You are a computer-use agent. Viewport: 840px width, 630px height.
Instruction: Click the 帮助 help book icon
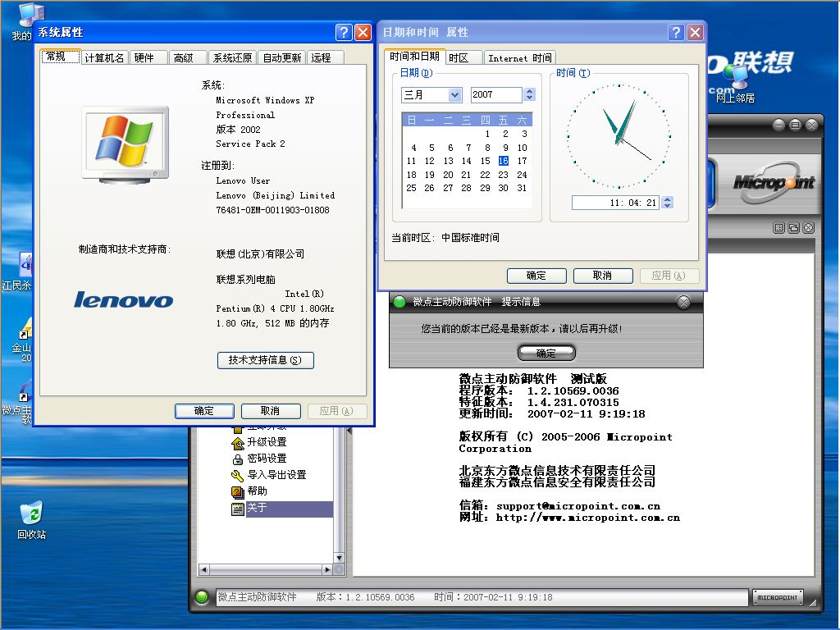(238, 491)
